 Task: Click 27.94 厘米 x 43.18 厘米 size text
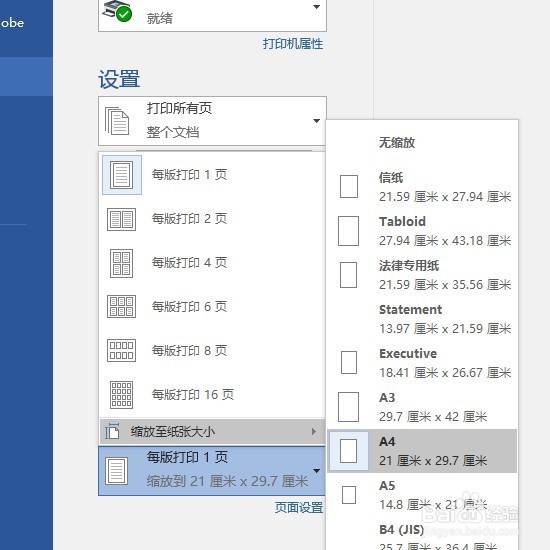tap(445, 241)
